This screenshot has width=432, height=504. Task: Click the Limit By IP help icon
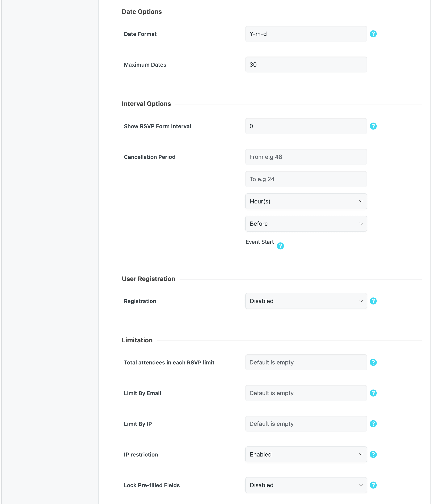coord(373,424)
